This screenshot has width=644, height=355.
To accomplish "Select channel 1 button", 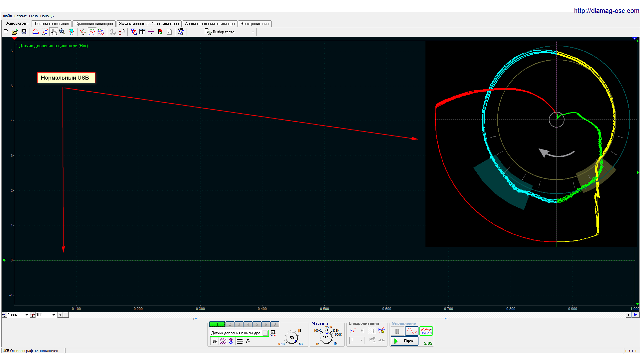I will tap(217, 324).
